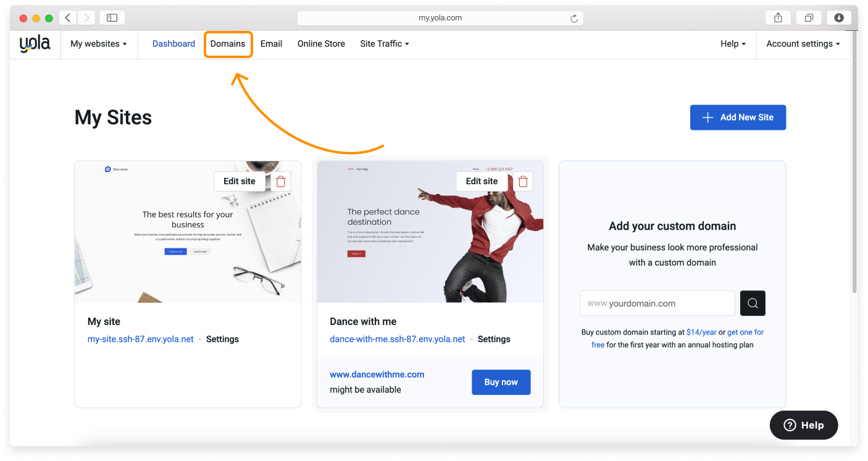Reload the page using the address bar icon
The width and height of the screenshot is (868, 461).
[x=574, y=18]
